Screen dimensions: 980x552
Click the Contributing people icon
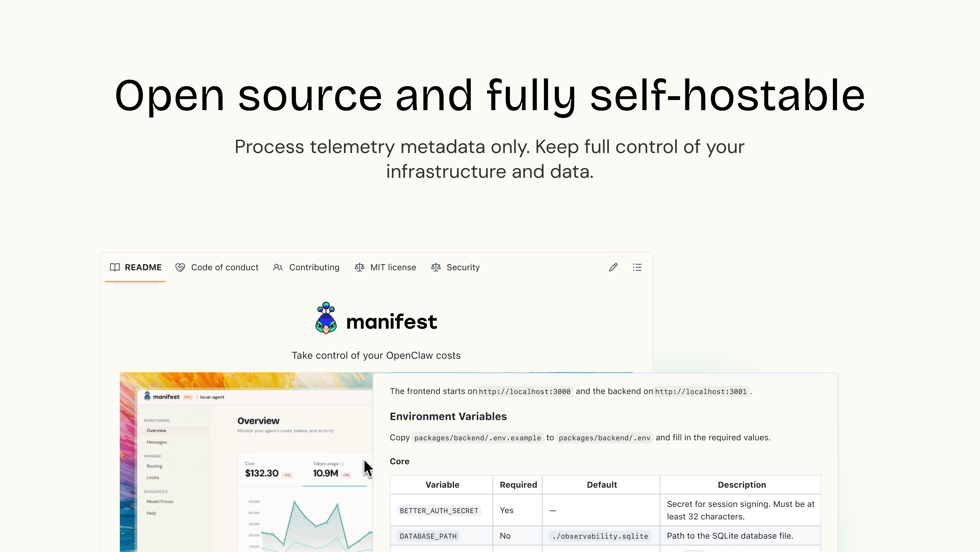278,267
